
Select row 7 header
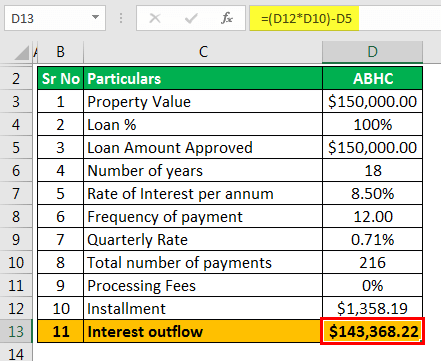16,193
